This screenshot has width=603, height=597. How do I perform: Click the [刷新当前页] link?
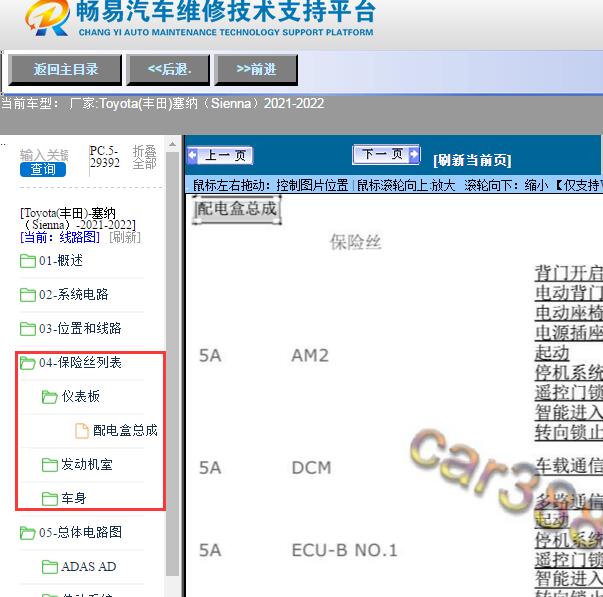(x=472, y=160)
